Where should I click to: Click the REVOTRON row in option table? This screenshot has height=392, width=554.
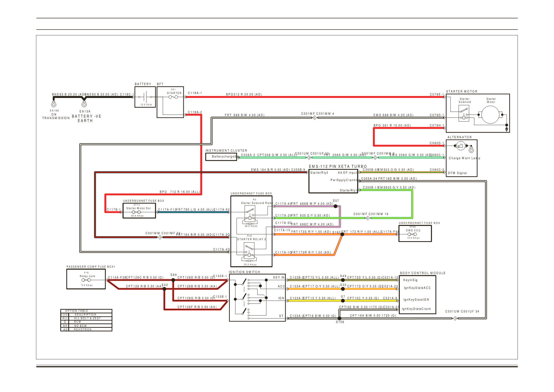pos(83,330)
